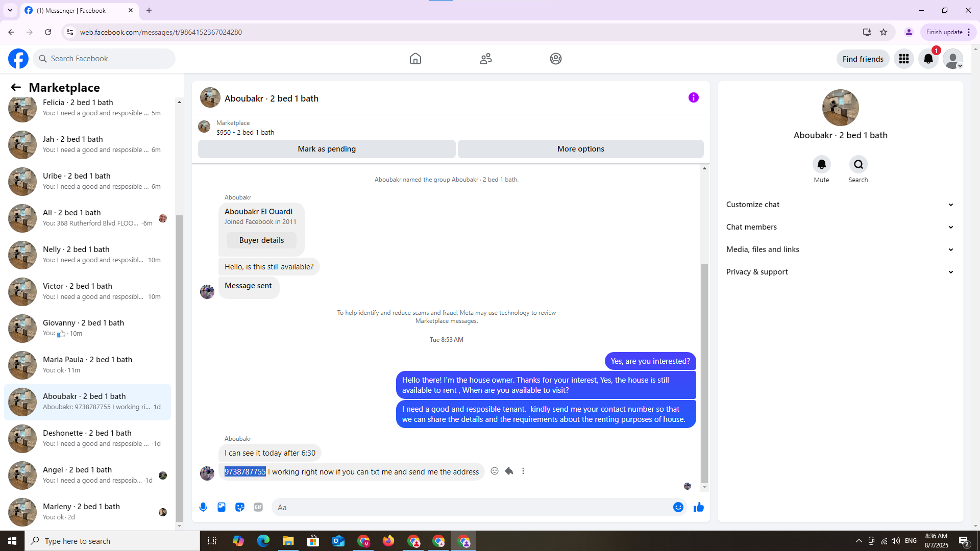Click the conversation list scrollbar
Viewport: 980px width, 551px height.
[179, 367]
